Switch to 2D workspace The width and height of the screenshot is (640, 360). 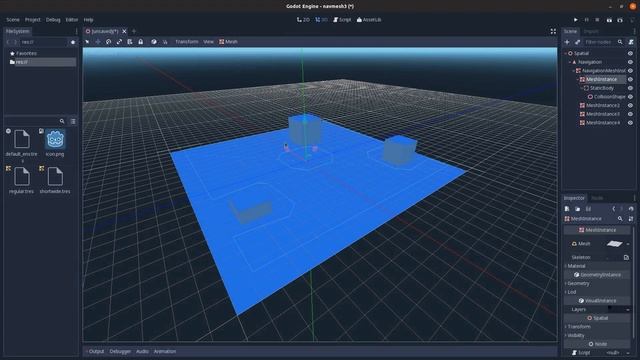[303, 20]
